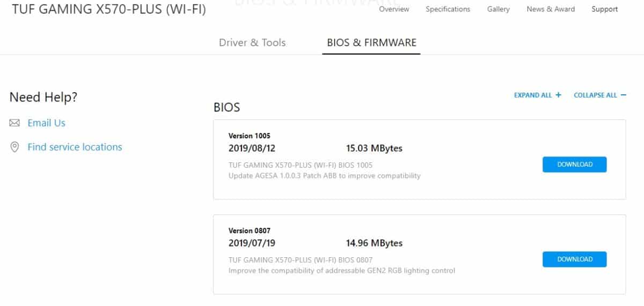
Task: Click the Version 0807 heading
Action: click(250, 230)
